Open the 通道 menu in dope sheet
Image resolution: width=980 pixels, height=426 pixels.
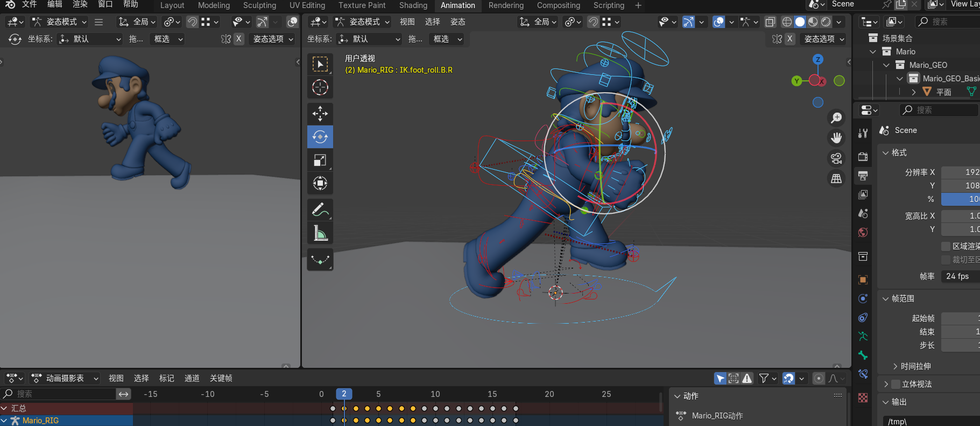192,379
